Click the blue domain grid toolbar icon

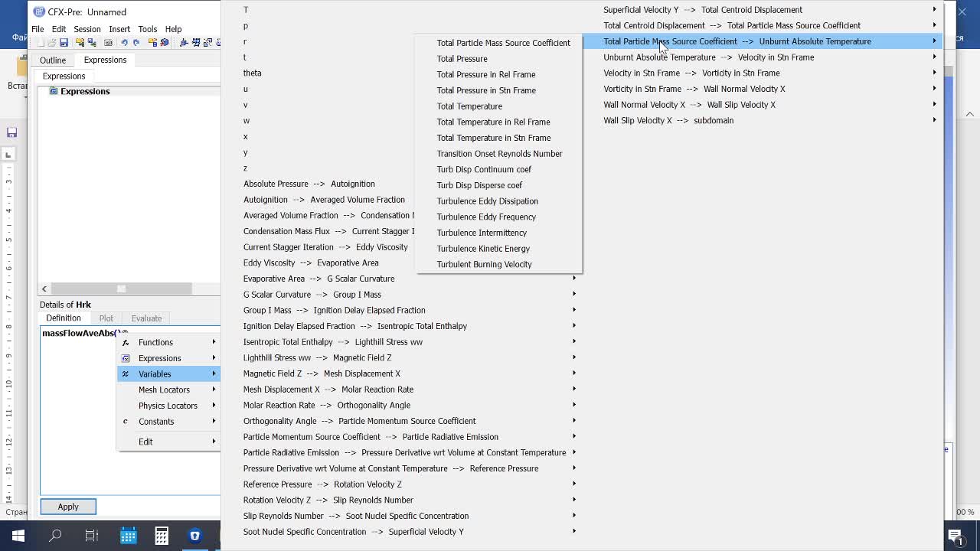click(x=196, y=43)
